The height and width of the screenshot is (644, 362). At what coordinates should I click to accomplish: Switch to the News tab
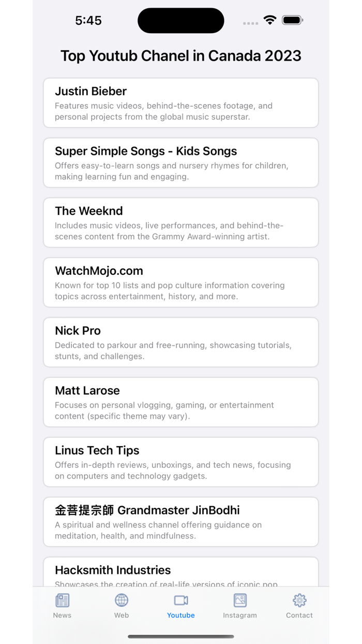click(62, 606)
